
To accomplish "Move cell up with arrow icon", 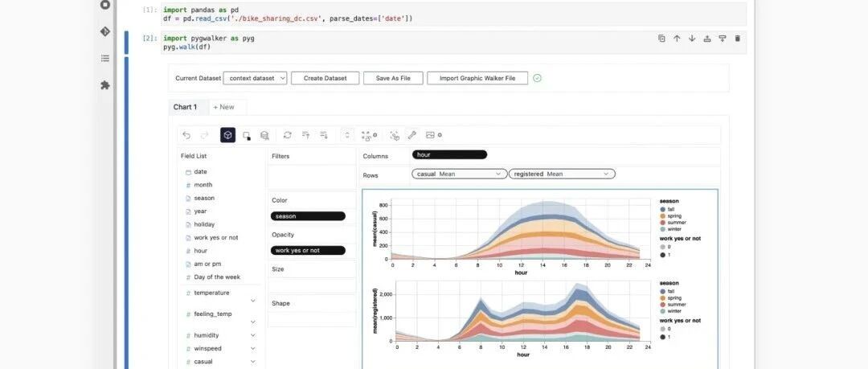I will point(677,39).
